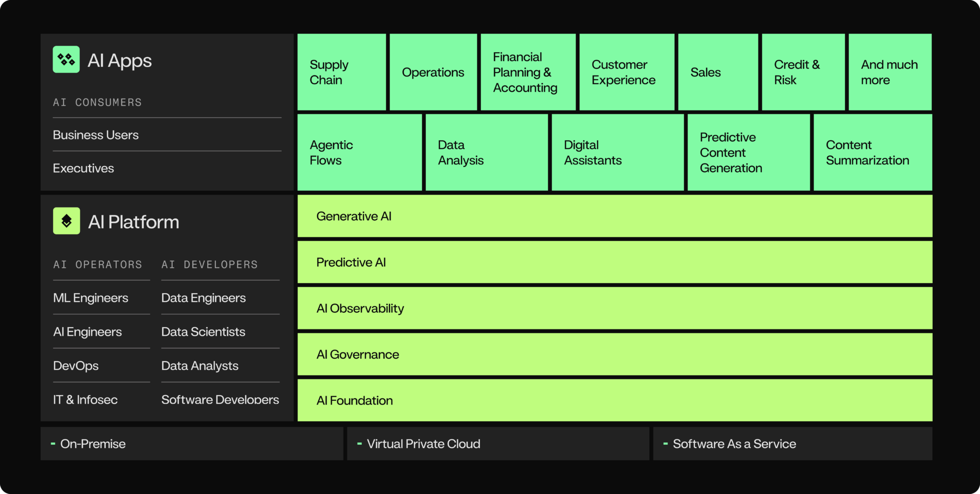Image resolution: width=980 pixels, height=494 pixels.
Task: Select the Customer Experience tile
Action: pyautogui.click(x=627, y=72)
